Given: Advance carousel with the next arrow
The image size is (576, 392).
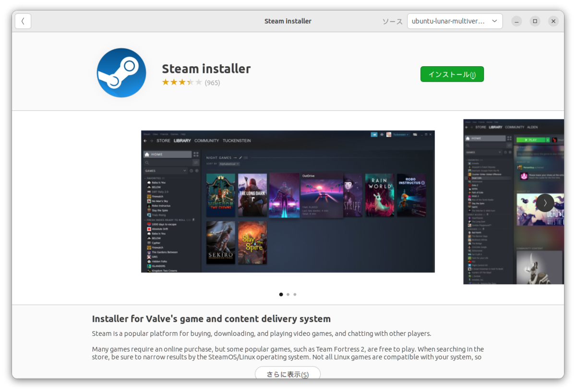Looking at the screenshot, I should coord(545,202).
